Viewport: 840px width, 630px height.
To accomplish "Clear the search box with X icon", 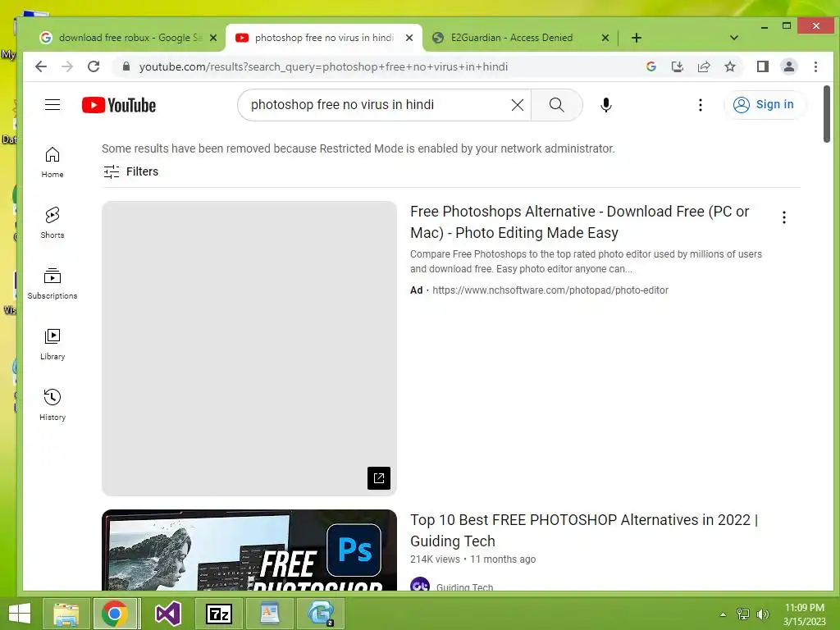I will [x=518, y=105].
